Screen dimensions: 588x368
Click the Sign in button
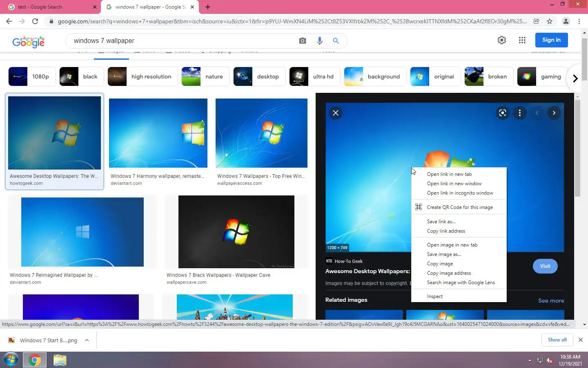pyautogui.click(x=552, y=40)
